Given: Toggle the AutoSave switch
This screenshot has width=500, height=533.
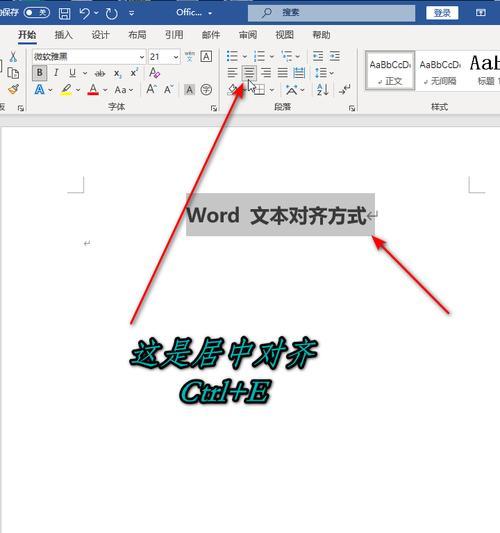Looking at the screenshot, I should pyautogui.click(x=37, y=13).
